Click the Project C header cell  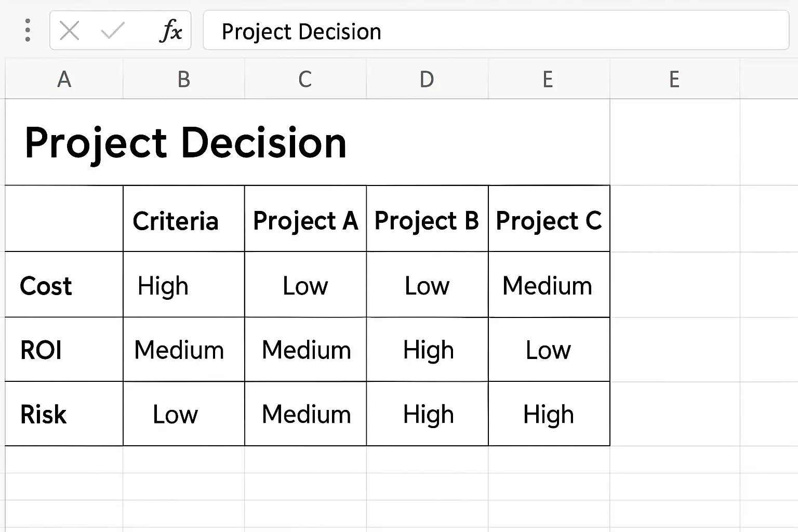point(549,219)
